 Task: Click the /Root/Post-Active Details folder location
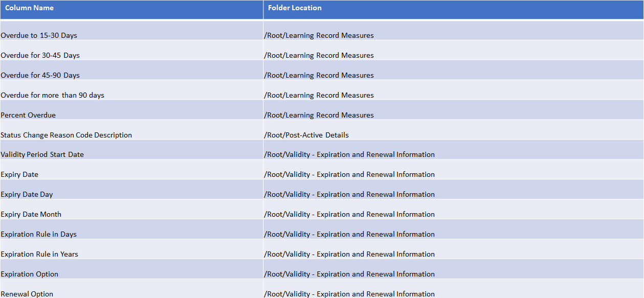click(x=306, y=135)
